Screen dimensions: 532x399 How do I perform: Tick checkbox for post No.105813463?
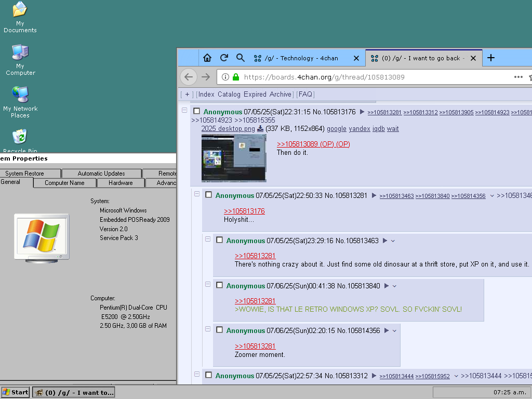220,240
